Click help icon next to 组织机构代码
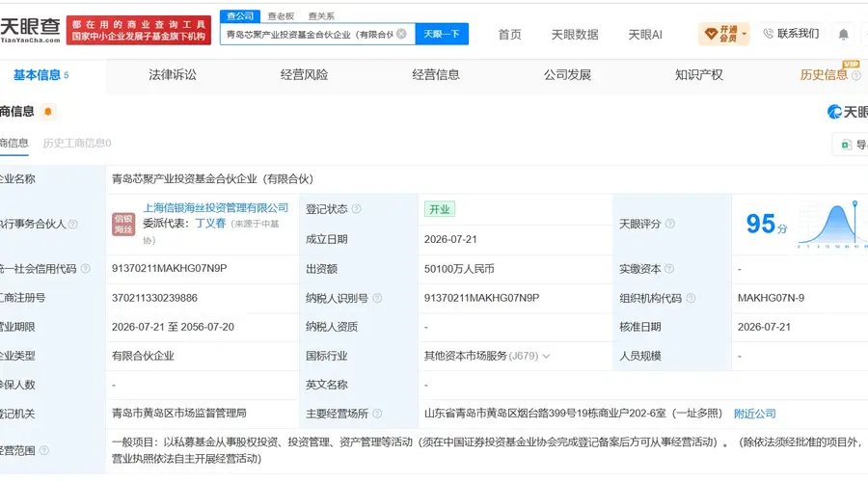This screenshot has width=868, height=482. tap(691, 298)
